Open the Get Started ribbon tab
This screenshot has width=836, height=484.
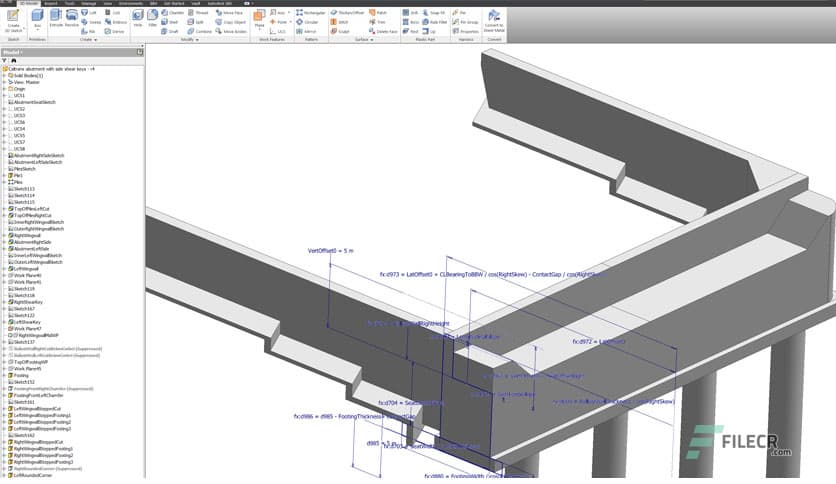click(174, 3)
